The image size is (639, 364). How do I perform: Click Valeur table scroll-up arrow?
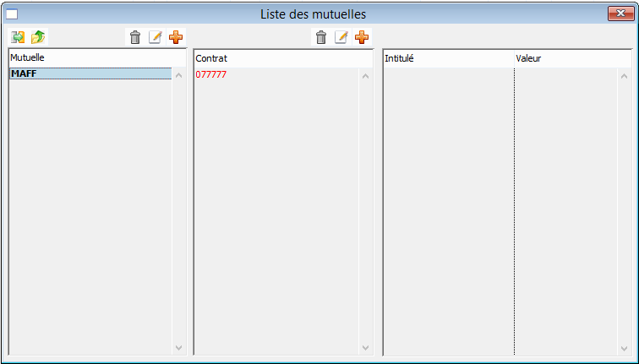coord(624,76)
